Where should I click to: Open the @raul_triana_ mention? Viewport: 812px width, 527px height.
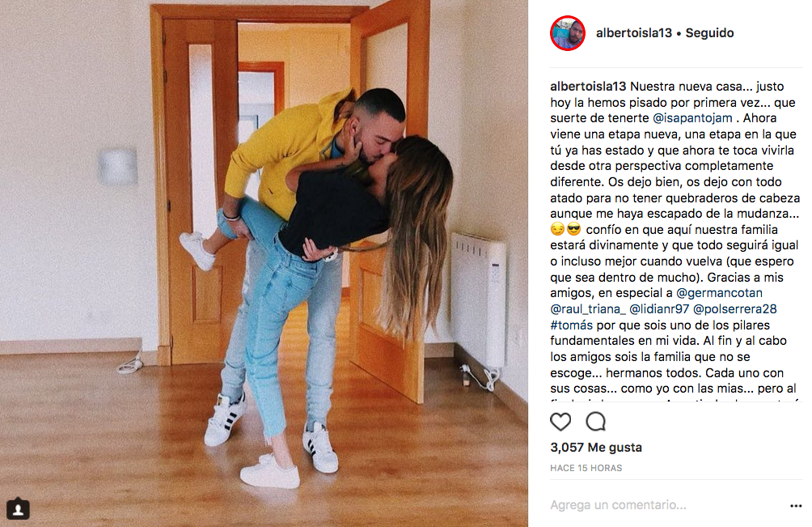(588, 309)
